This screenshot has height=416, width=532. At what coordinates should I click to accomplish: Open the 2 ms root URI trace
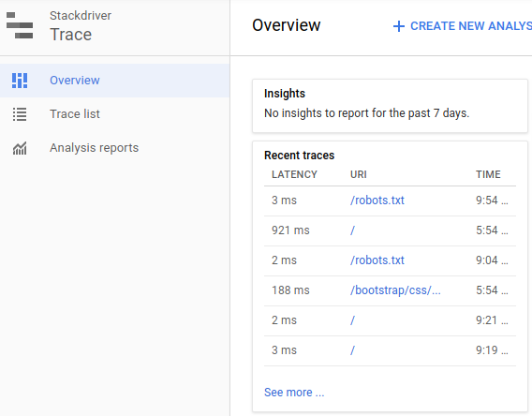352,320
